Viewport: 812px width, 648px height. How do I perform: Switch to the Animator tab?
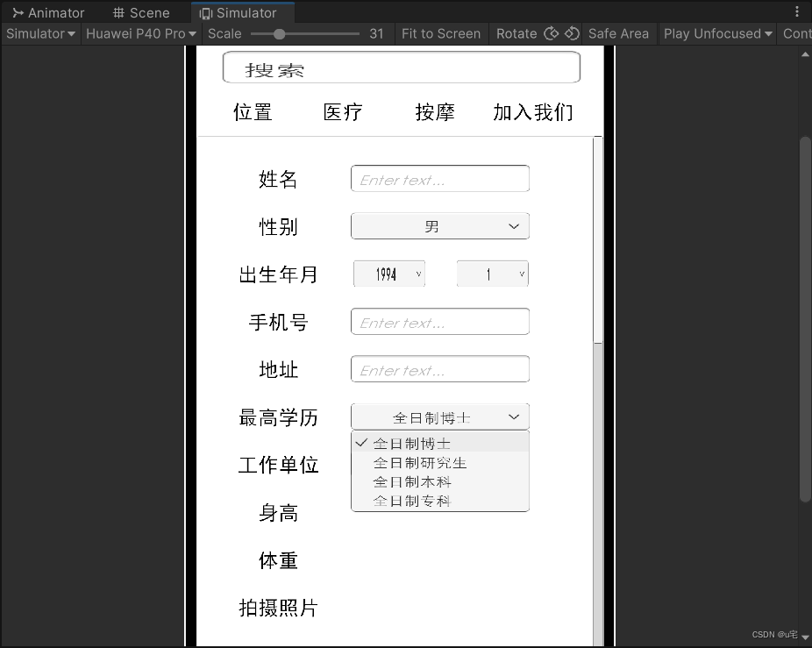tap(49, 12)
